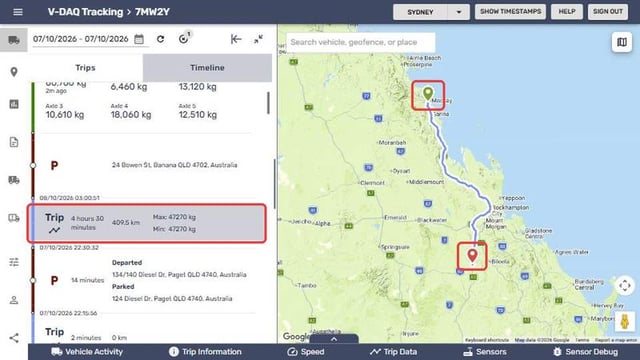
Task: Toggle map type layers icon
Action: click(x=622, y=42)
